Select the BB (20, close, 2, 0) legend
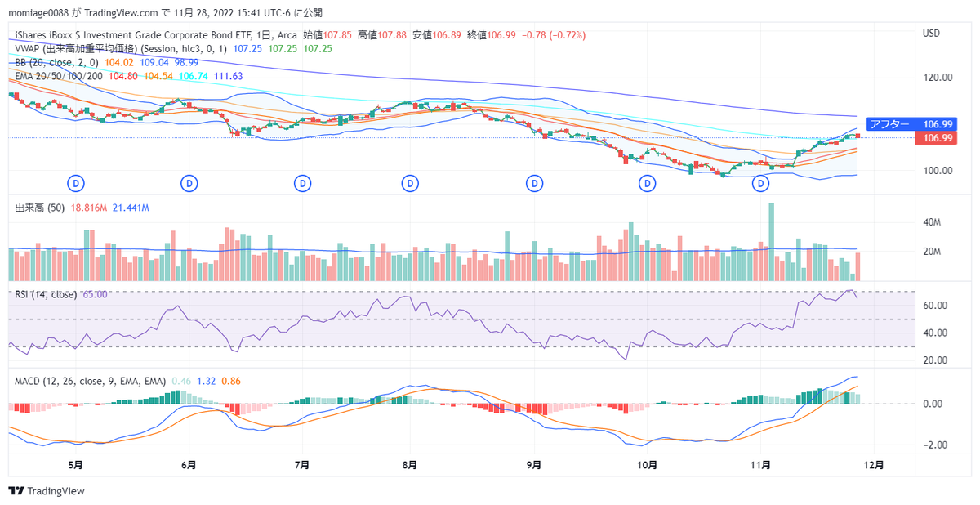This screenshot has height=505, width=980. [x=57, y=62]
